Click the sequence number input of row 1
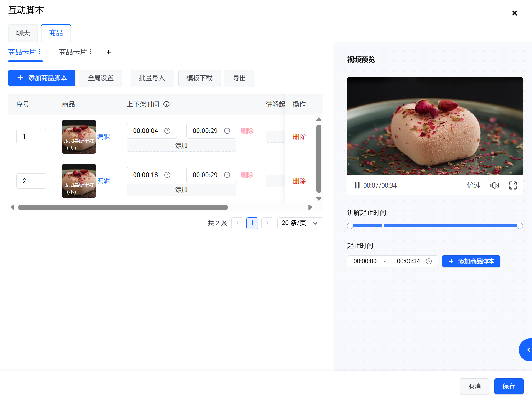Screen dimensions: 532x398 (31, 137)
